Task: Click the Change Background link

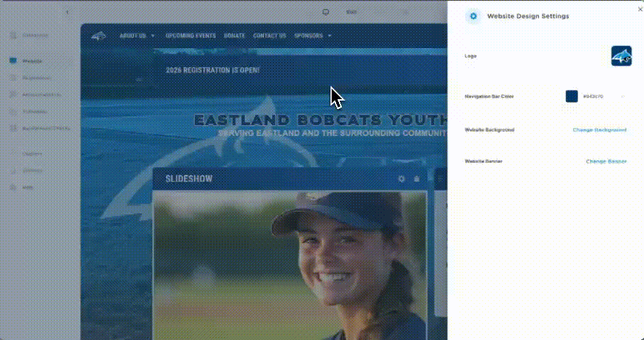Action: (x=599, y=130)
